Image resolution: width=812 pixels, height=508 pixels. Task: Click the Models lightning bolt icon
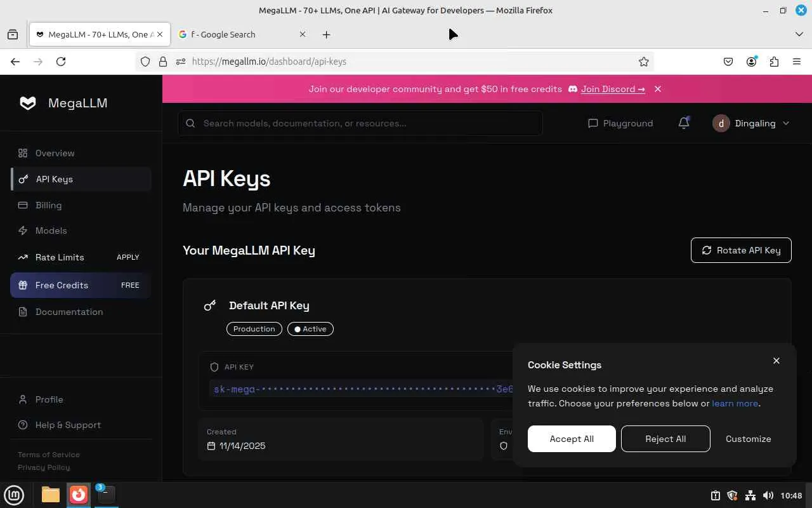pyautogui.click(x=23, y=231)
